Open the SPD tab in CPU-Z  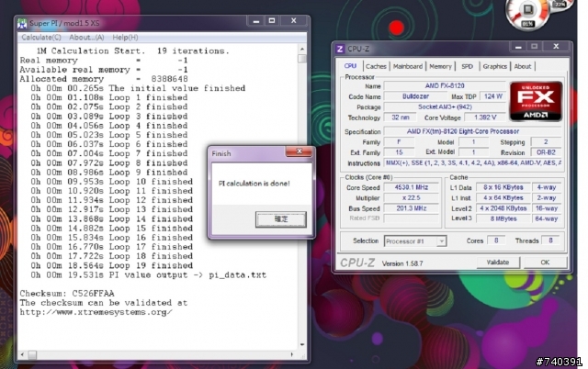[x=467, y=66]
